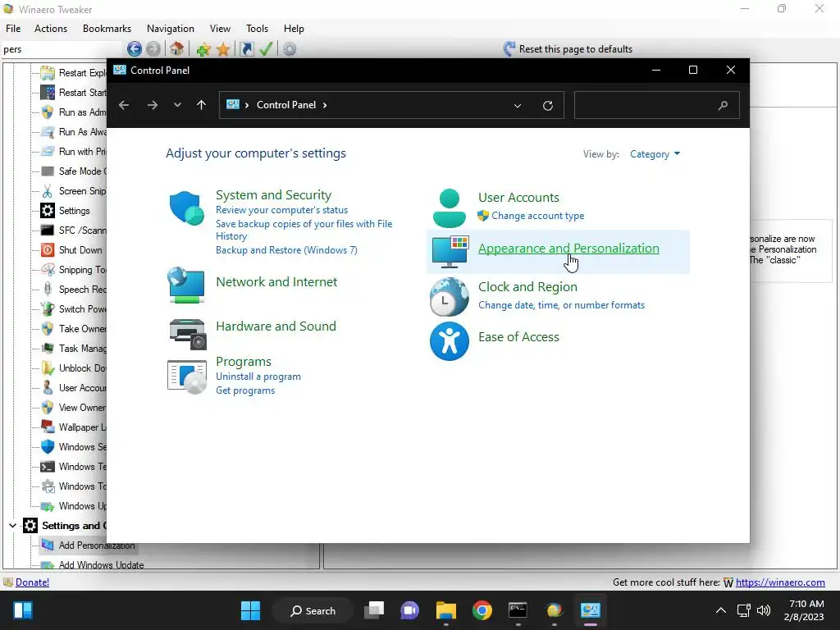Select Add Personalization tree item
This screenshot has height=630, width=840.
point(97,546)
